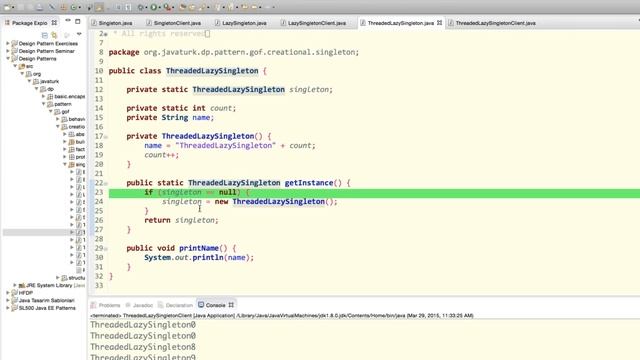The height and width of the screenshot is (360, 640).
Task: Expand Design Pattern Exercises project
Action: 8,43
